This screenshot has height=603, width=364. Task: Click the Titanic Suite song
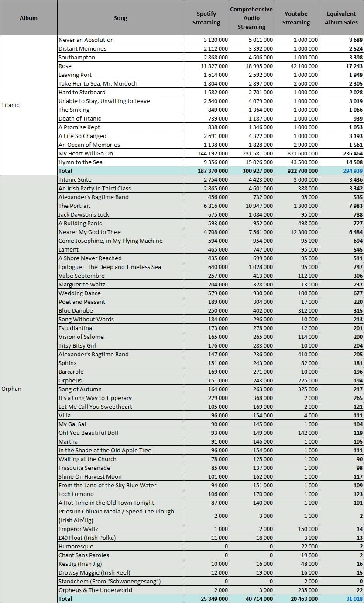tap(75, 179)
